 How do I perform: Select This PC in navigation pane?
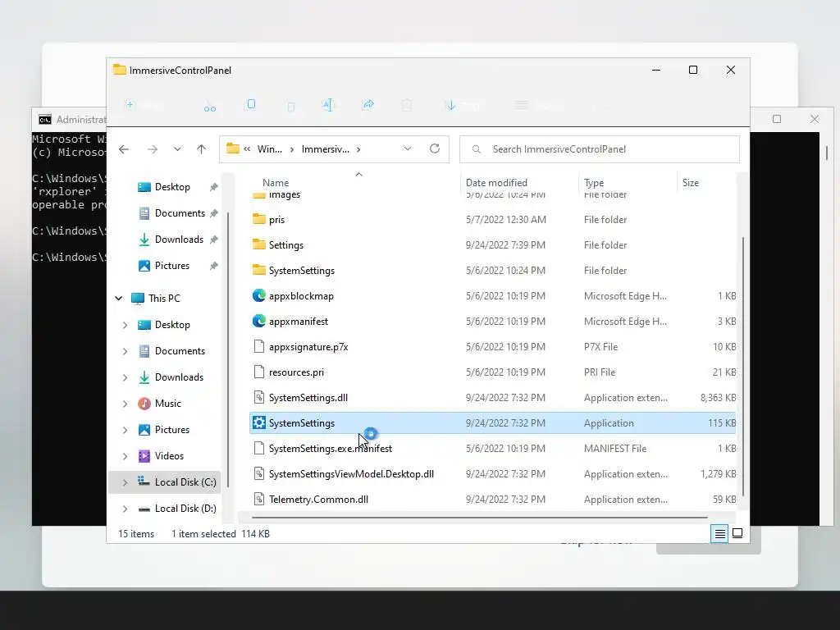click(164, 299)
